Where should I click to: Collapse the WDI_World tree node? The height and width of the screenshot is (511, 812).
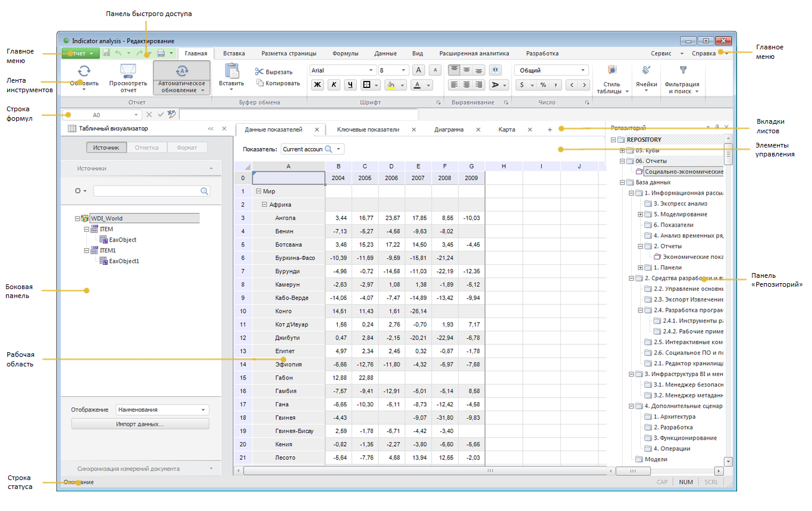[77, 218]
